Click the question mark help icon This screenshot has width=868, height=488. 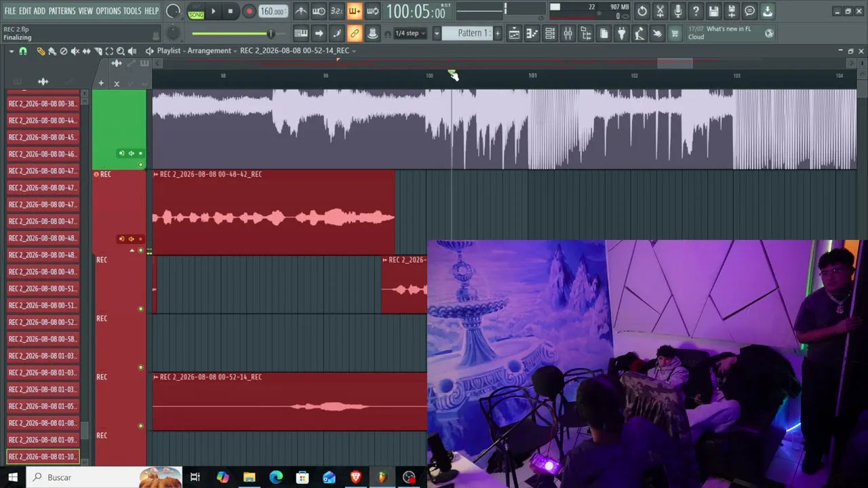tap(696, 11)
